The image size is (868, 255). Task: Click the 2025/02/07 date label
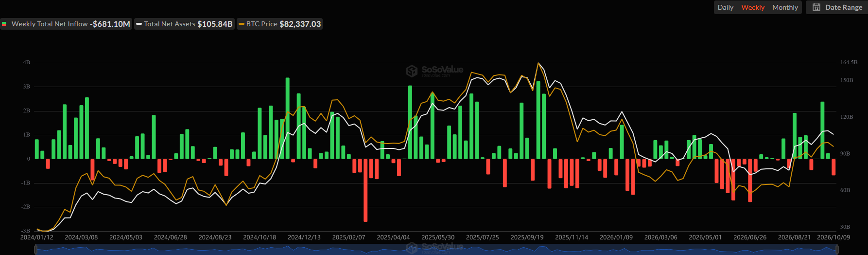point(348,237)
